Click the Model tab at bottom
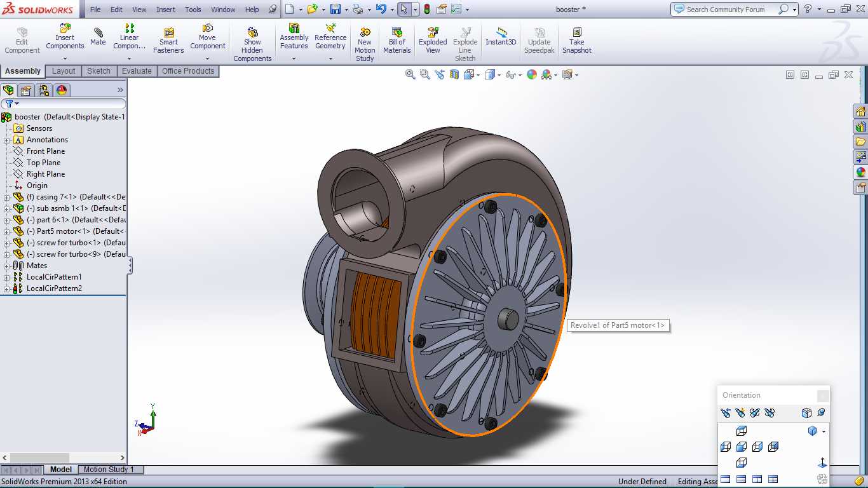The height and width of the screenshot is (488, 868). pyautogui.click(x=61, y=470)
